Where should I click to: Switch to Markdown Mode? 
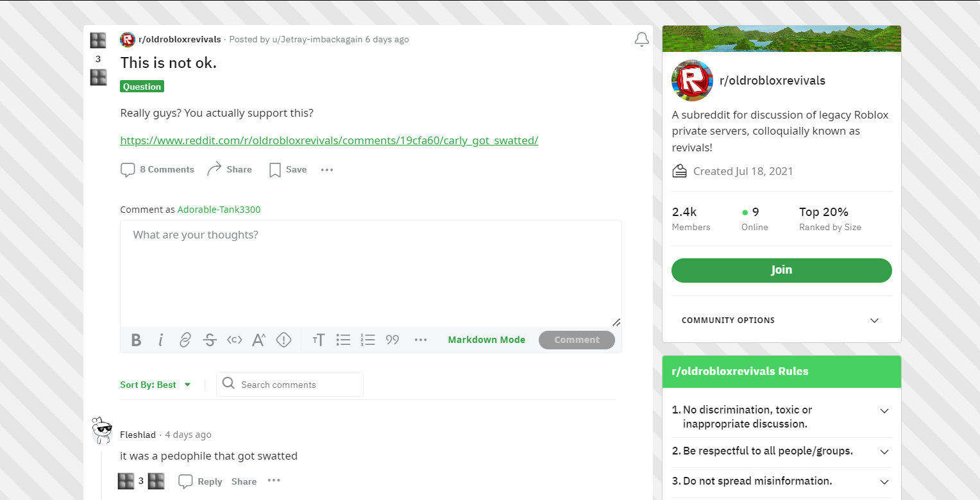click(x=486, y=340)
